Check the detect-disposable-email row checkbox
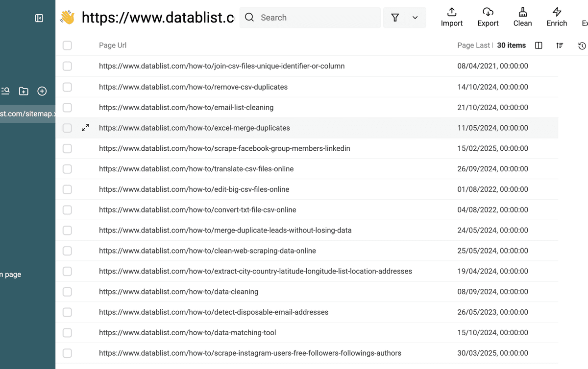The image size is (588, 369). (x=67, y=312)
